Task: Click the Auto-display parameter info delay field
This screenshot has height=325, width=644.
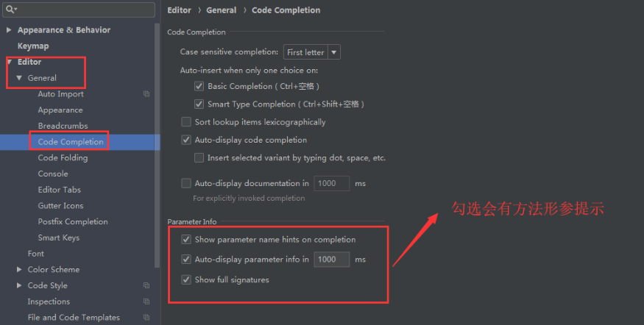Action: [x=331, y=260]
